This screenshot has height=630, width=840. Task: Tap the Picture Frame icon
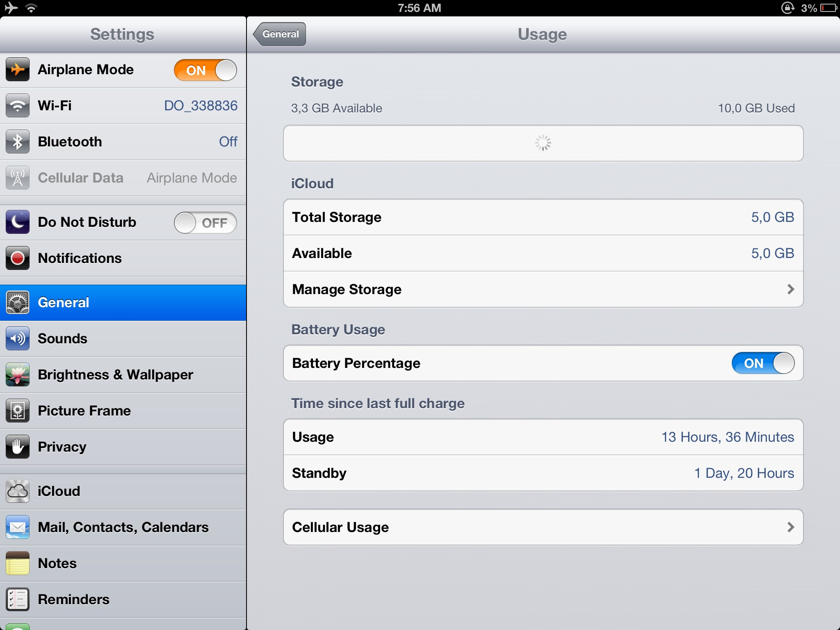pos(17,411)
